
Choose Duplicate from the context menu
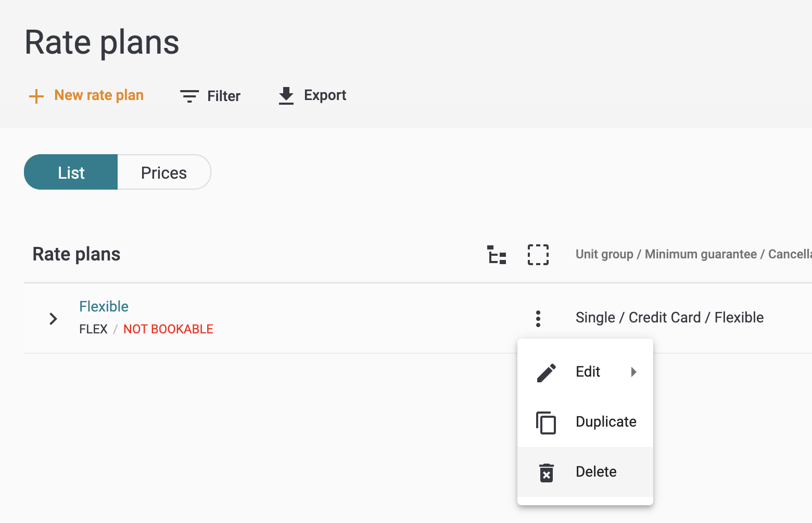[x=585, y=422]
